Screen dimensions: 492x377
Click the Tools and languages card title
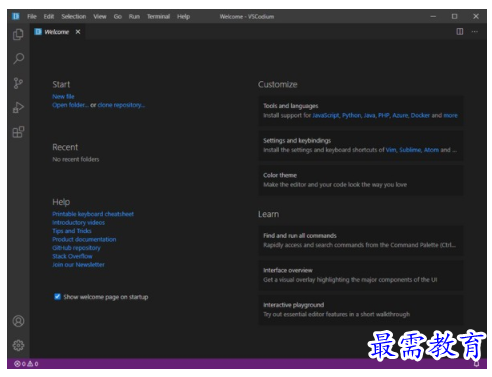pyautogui.click(x=291, y=106)
